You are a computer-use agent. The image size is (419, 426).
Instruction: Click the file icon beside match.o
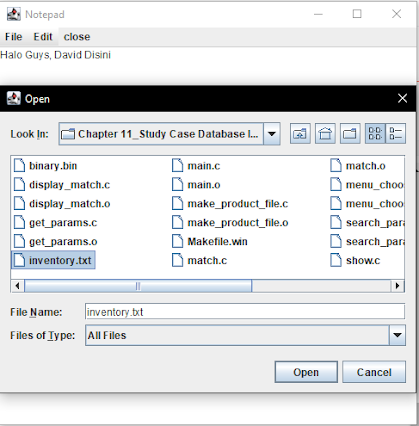pos(336,165)
